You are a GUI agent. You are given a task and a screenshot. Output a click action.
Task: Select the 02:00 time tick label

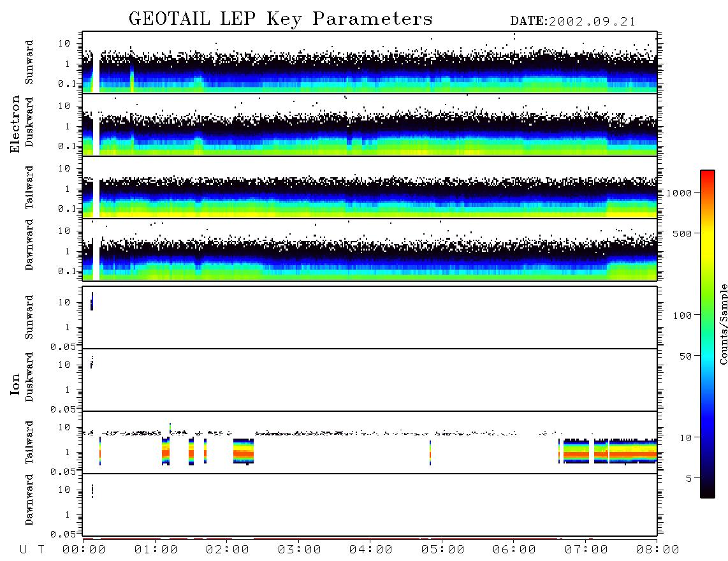(228, 550)
